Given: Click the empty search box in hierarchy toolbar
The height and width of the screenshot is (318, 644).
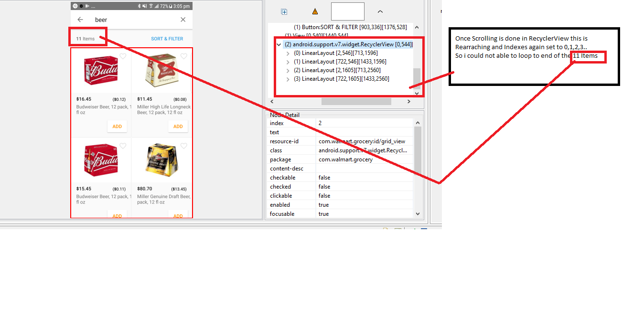Looking at the screenshot, I should [348, 11].
